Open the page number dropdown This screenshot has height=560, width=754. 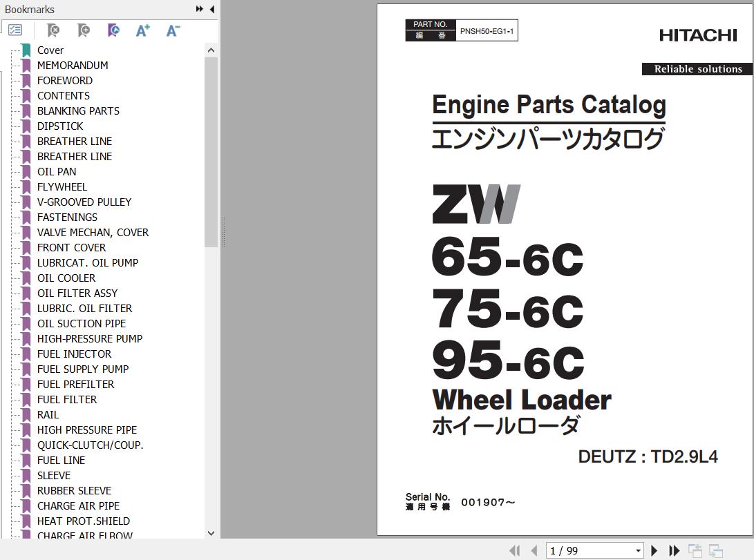tap(638, 550)
